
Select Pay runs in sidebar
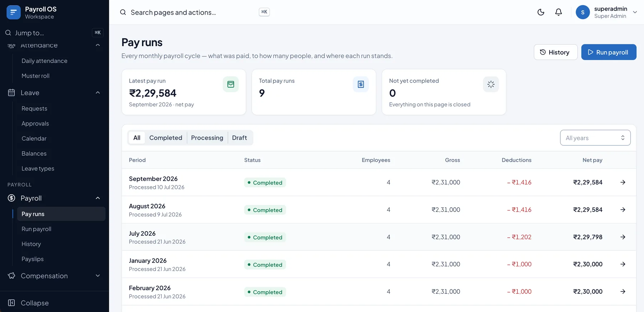61,214
